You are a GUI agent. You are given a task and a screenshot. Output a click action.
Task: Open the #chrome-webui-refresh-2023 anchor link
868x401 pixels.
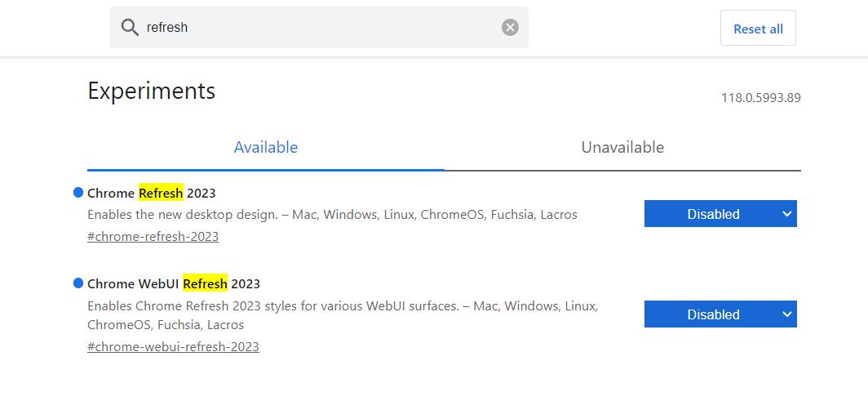click(173, 347)
